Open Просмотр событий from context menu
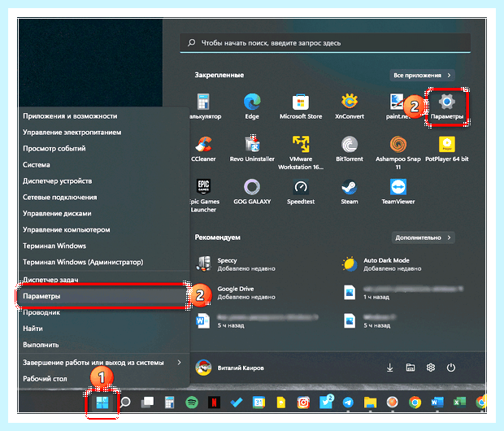 [x=103, y=149]
